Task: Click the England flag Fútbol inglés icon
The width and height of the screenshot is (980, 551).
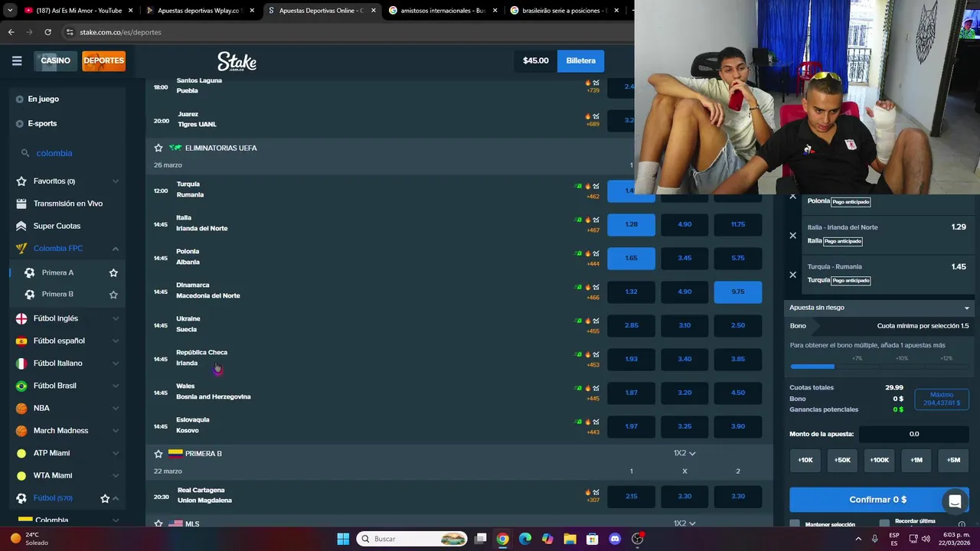Action: click(21, 318)
